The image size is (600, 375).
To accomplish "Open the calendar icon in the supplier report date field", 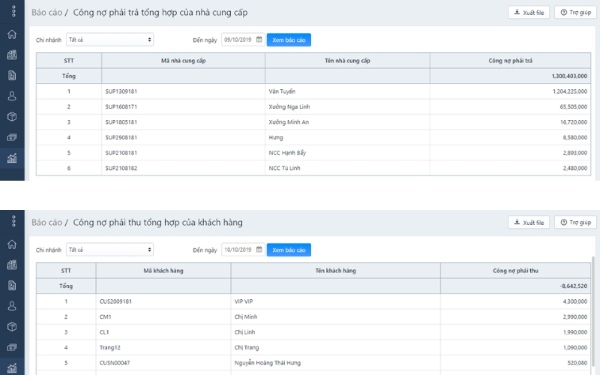I will (259, 39).
